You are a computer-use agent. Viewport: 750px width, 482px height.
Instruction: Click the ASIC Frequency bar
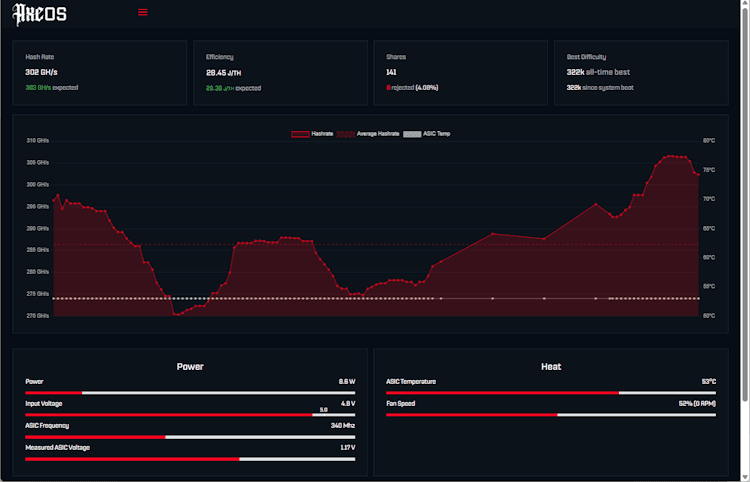click(190, 437)
